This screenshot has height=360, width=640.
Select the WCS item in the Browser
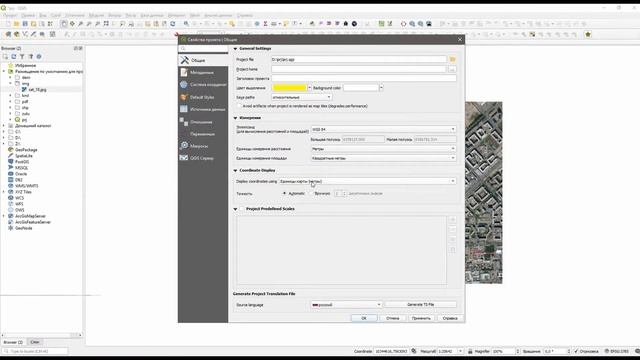[x=20, y=198]
